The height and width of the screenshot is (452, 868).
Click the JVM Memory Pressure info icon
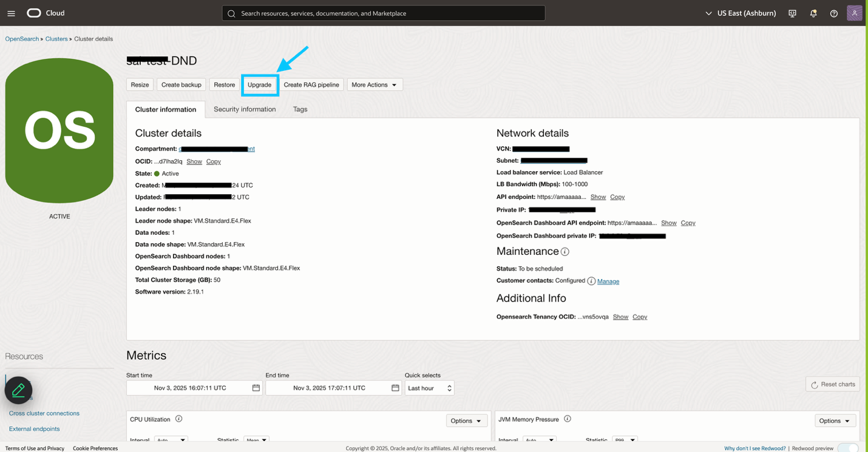click(x=568, y=418)
